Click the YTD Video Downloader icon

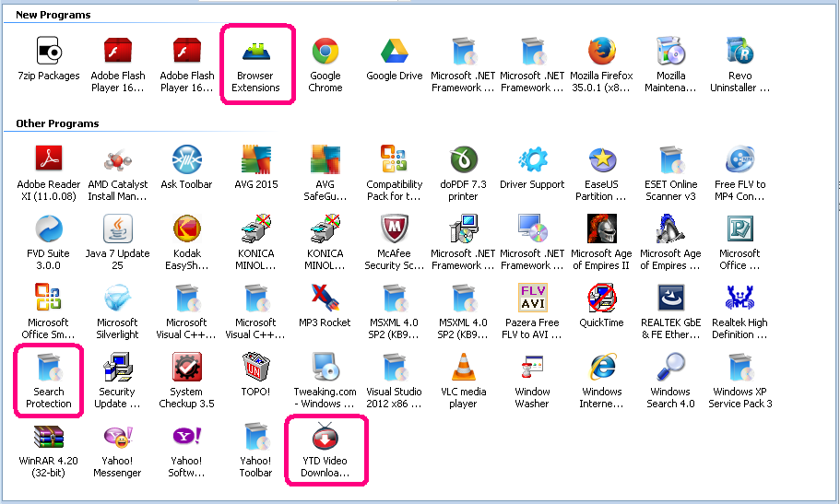click(x=325, y=436)
